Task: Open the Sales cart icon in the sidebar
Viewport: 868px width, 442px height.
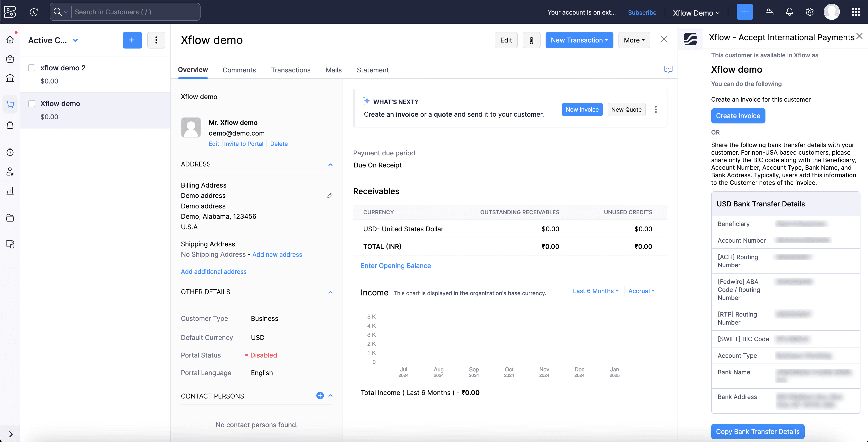Action: tap(10, 105)
